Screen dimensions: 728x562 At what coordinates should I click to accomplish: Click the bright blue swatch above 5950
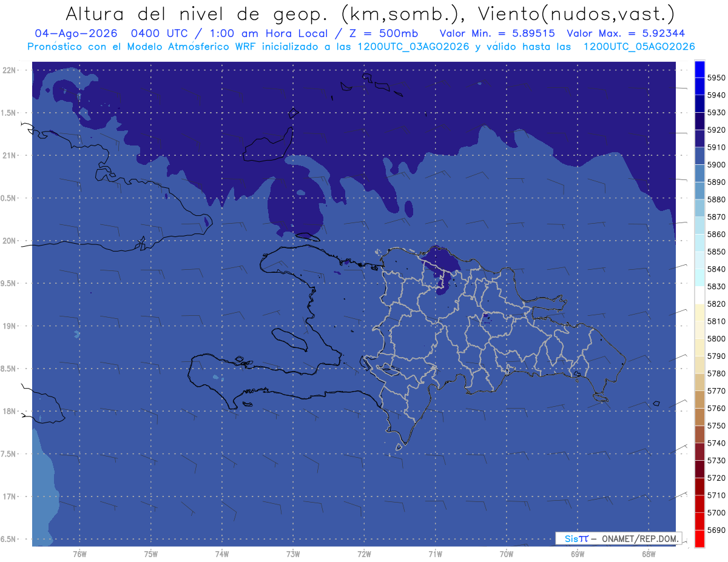pyautogui.click(x=699, y=69)
